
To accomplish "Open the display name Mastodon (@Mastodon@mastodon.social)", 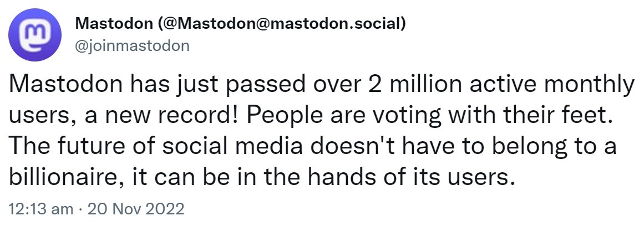I will pyautogui.click(x=241, y=24).
